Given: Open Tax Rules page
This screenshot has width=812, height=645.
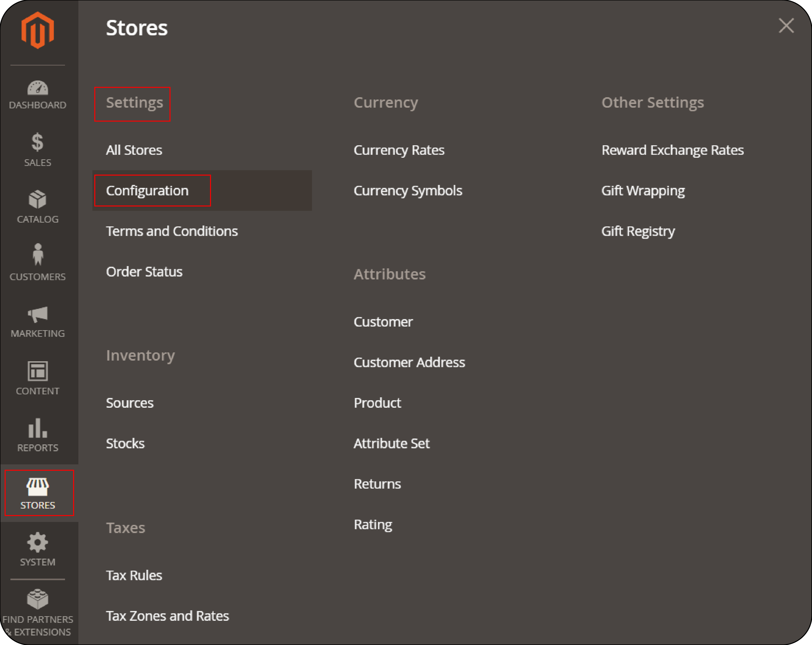Looking at the screenshot, I should [x=134, y=575].
